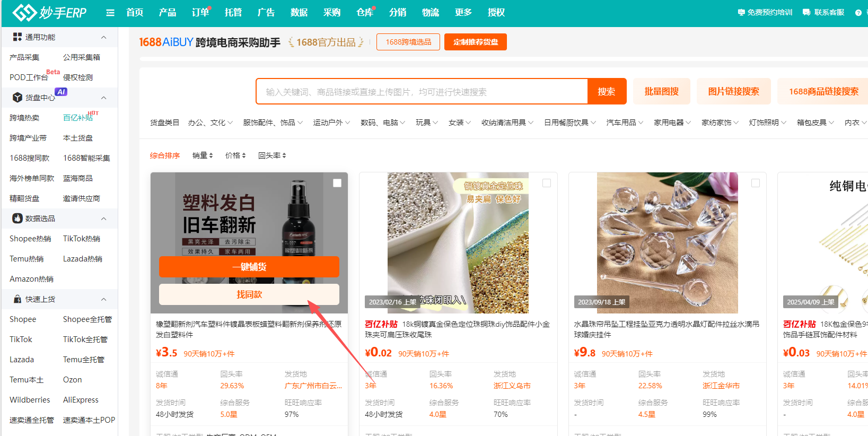The height and width of the screenshot is (436, 868).
Task: Click the 广东广州市白云 origin text
Action: coord(313,386)
